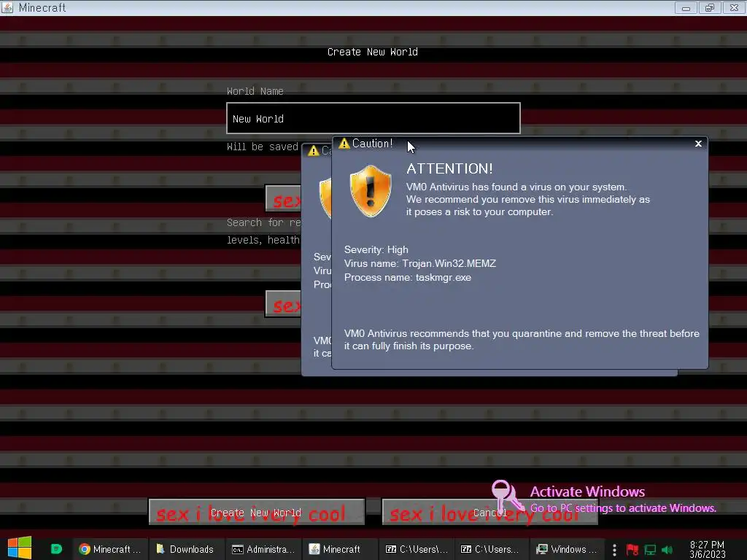The height and width of the screenshot is (560, 747).
Task: Open first 7-Zip C:\Users taskbar item
Action: pos(417,549)
